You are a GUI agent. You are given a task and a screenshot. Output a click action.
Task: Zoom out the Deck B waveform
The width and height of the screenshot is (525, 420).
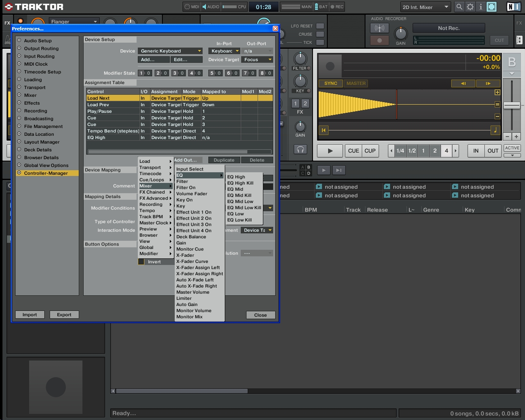[498, 116]
